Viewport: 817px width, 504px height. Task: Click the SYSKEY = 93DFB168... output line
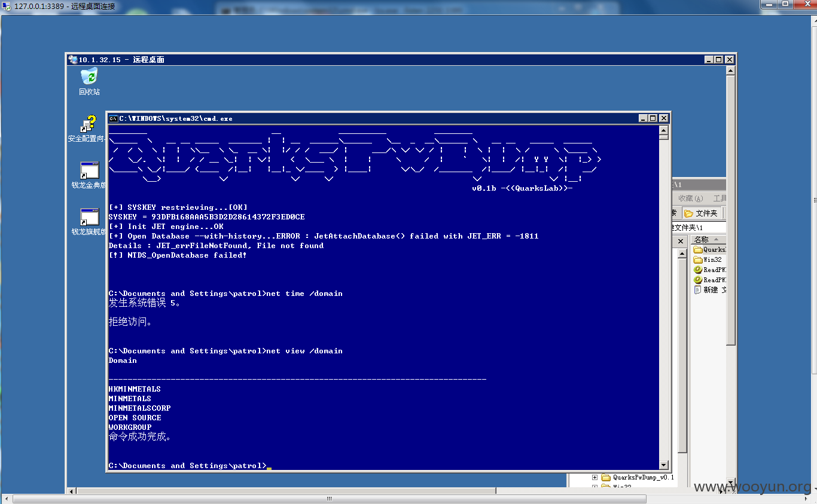point(206,217)
